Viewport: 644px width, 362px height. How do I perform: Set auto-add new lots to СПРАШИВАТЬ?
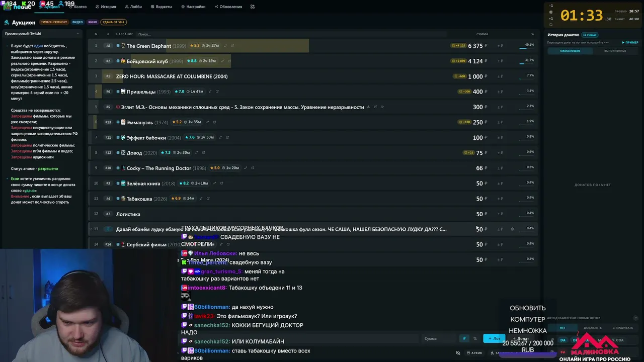pyautogui.click(x=623, y=328)
